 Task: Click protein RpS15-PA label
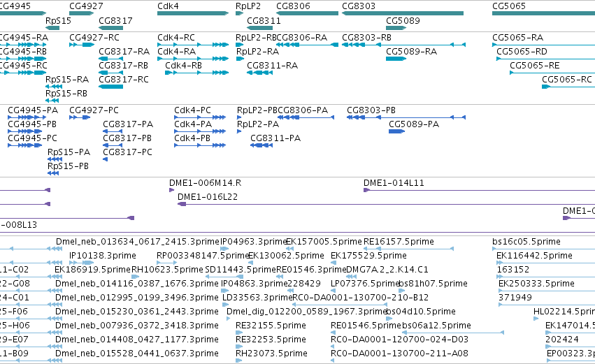point(69,152)
